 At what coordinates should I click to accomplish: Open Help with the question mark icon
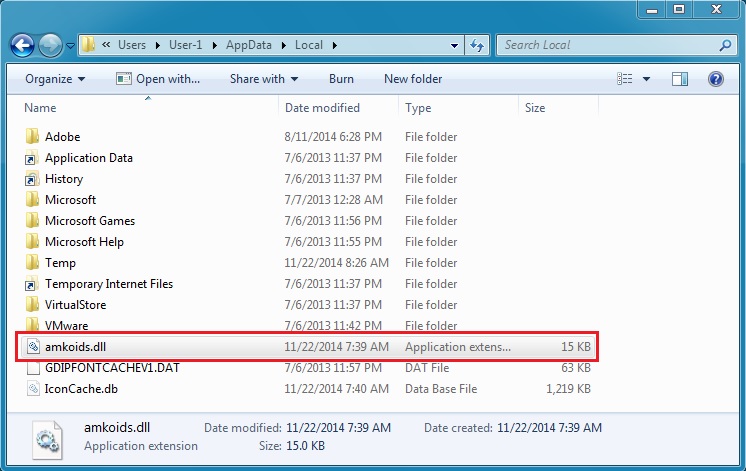click(x=716, y=79)
